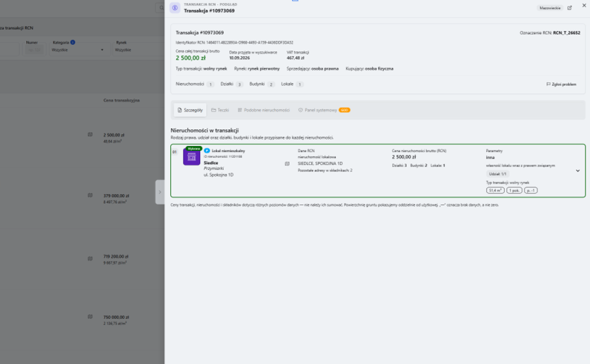Click the Wybrana badge on the property card
The image size is (590, 364).
coord(194,149)
